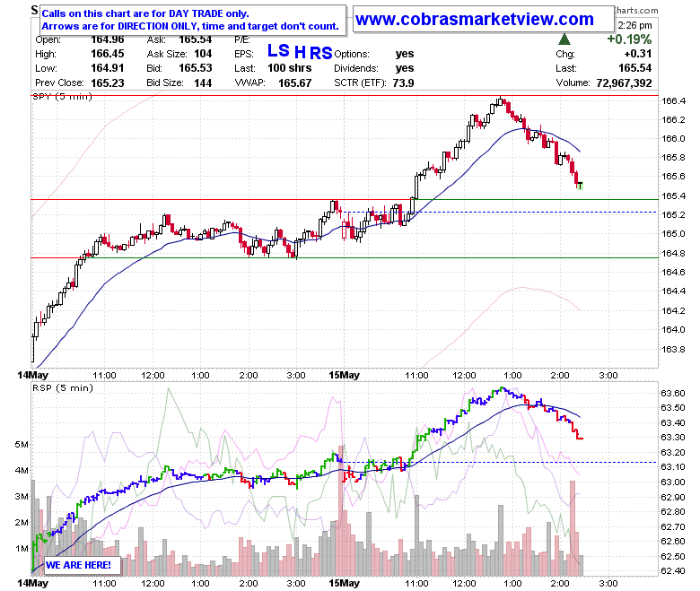Click the green up-triangle change indicator
Image resolution: width=700 pixels, height=591 pixels.
pyautogui.click(x=564, y=39)
